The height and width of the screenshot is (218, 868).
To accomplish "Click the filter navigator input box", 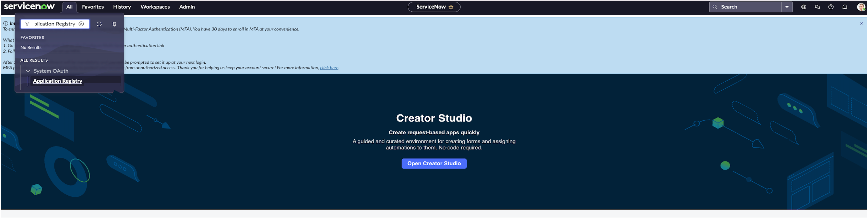I will coord(55,24).
